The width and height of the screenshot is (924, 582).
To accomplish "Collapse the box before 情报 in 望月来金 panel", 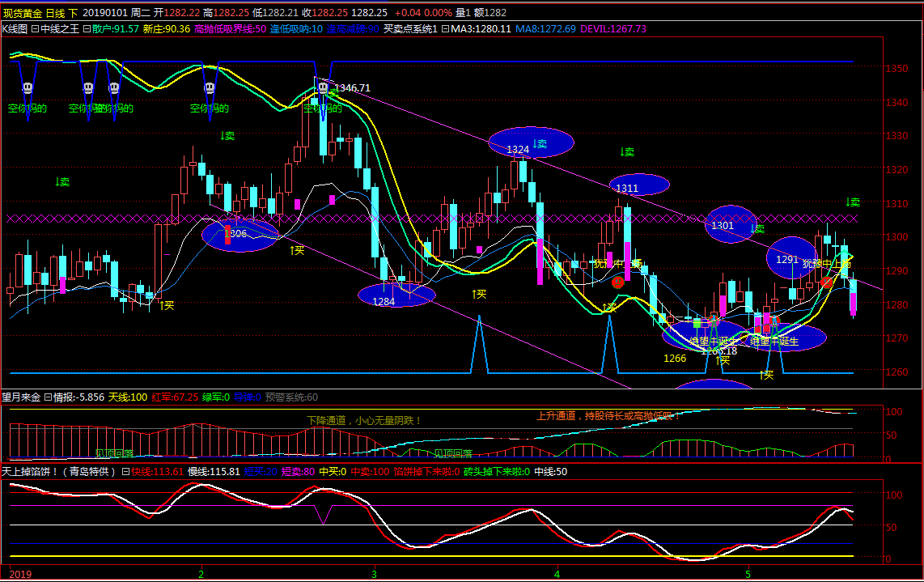I will 47,397.
